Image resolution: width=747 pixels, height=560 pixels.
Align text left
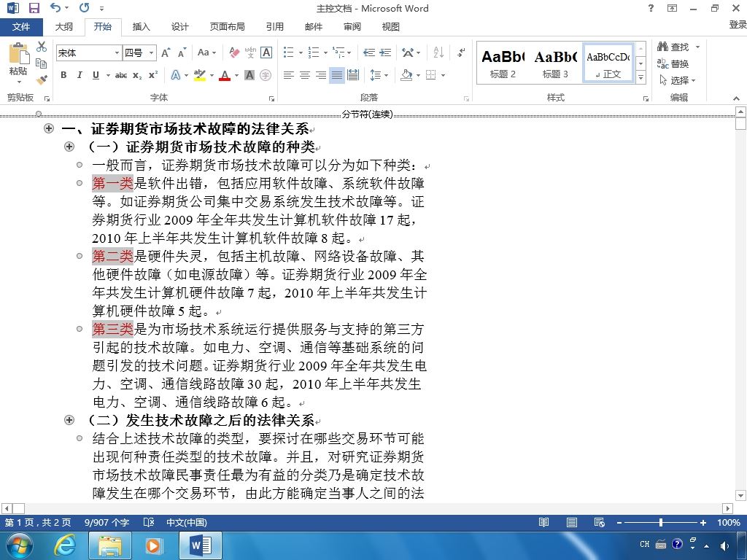[x=288, y=75]
